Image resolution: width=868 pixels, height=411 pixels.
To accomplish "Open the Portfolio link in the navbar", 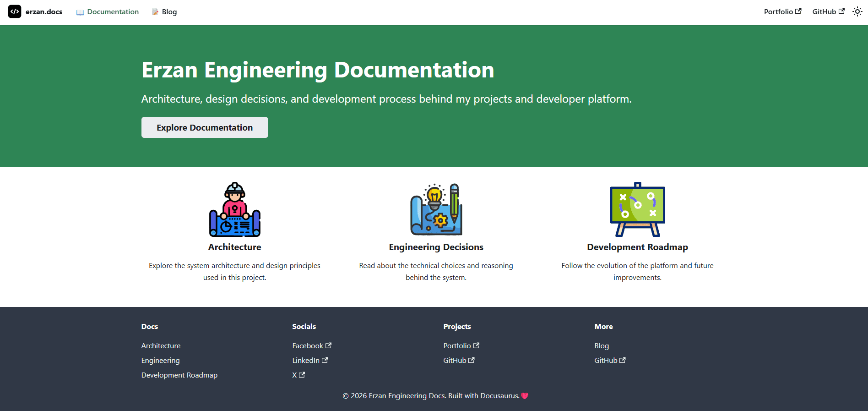I will [782, 11].
